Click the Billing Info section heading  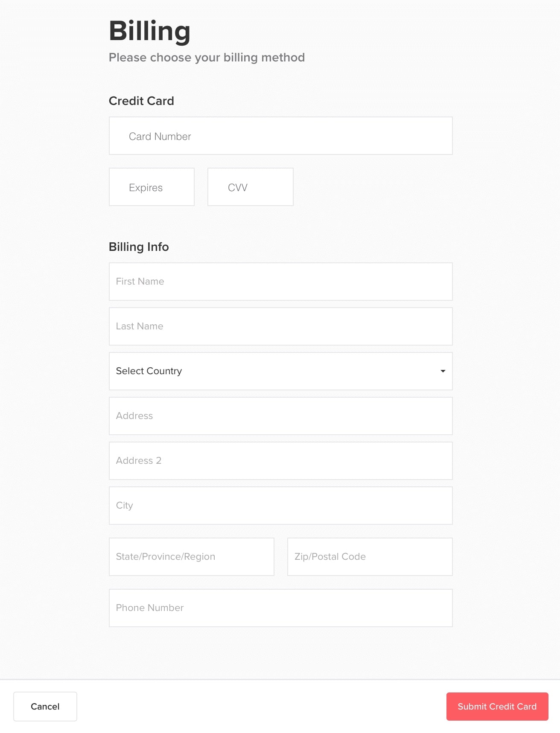click(139, 247)
